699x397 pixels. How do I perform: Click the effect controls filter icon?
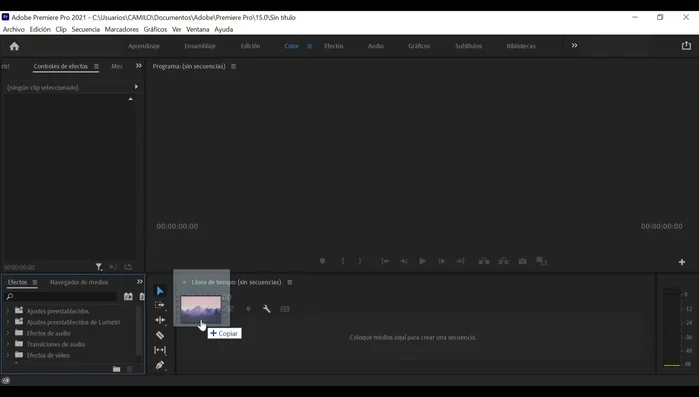tap(99, 267)
